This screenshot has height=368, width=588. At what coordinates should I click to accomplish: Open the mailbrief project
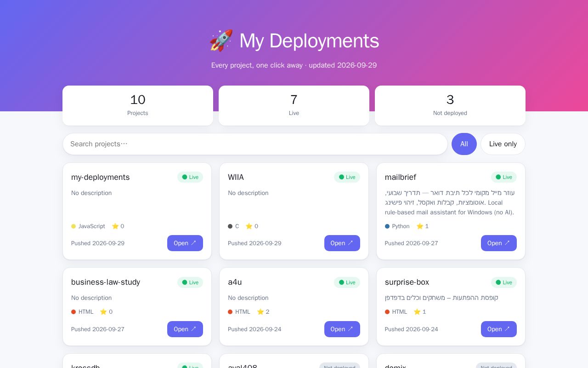[499, 243]
